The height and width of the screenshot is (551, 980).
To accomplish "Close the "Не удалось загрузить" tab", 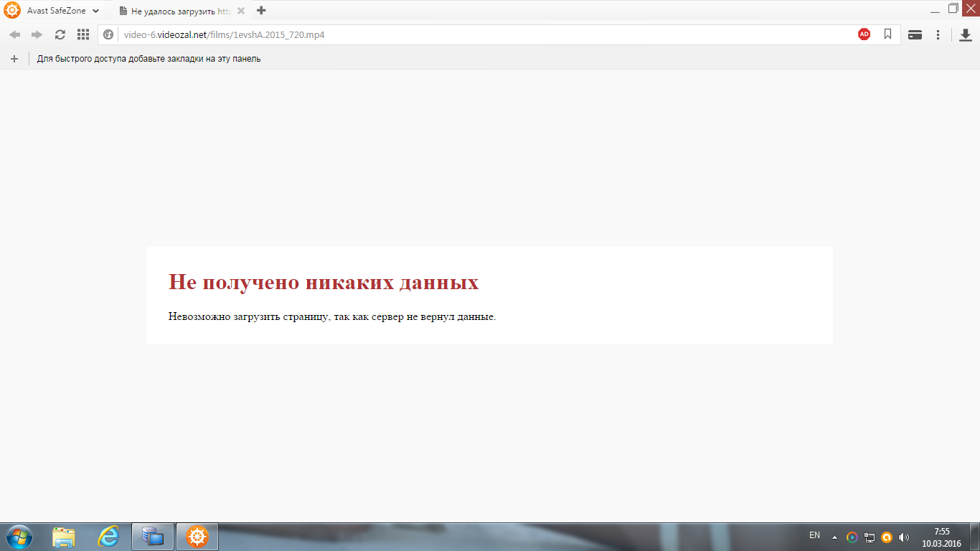I will tap(241, 11).
